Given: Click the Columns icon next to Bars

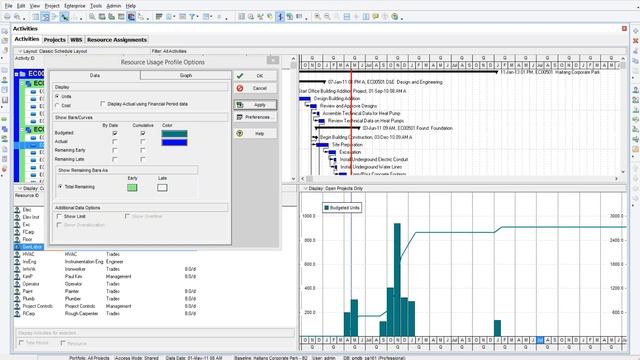Looking at the screenshot, I should pos(169,17).
